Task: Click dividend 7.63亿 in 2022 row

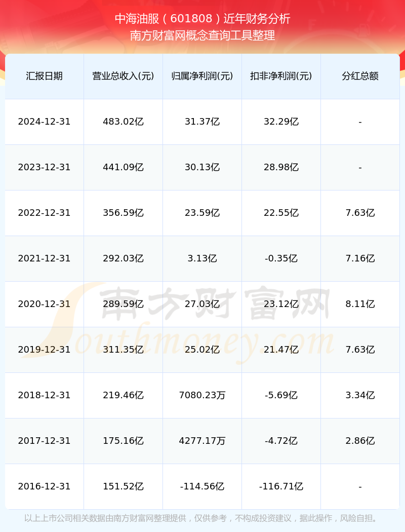Action: coord(360,213)
